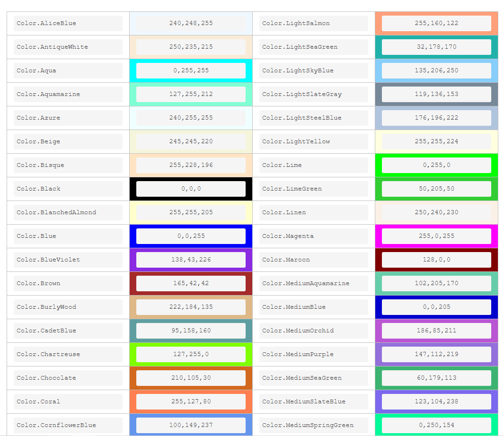Pick the 0,255,255 Aqua swatch
Viewport: 504px width, 436px height.
[191, 70]
